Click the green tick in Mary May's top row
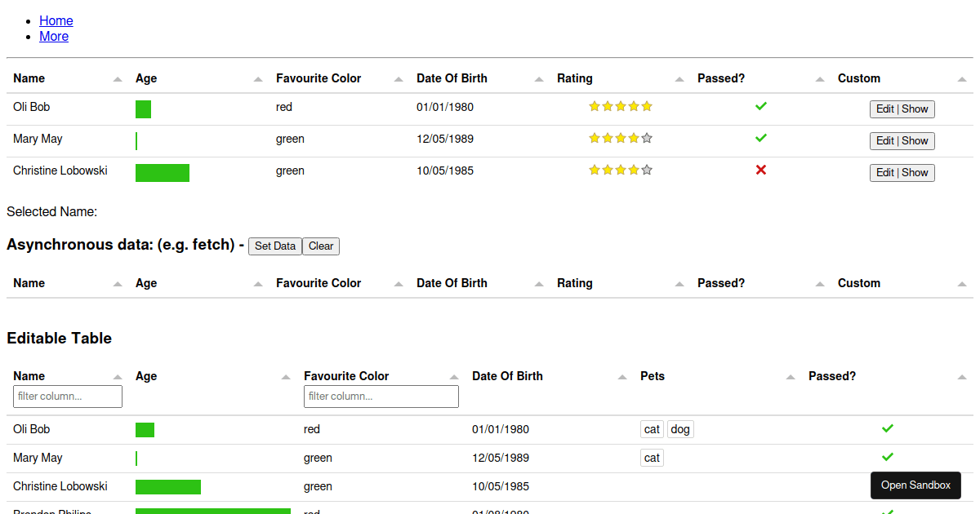The width and height of the screenshot is (980, 514). (x=761, y=138)
